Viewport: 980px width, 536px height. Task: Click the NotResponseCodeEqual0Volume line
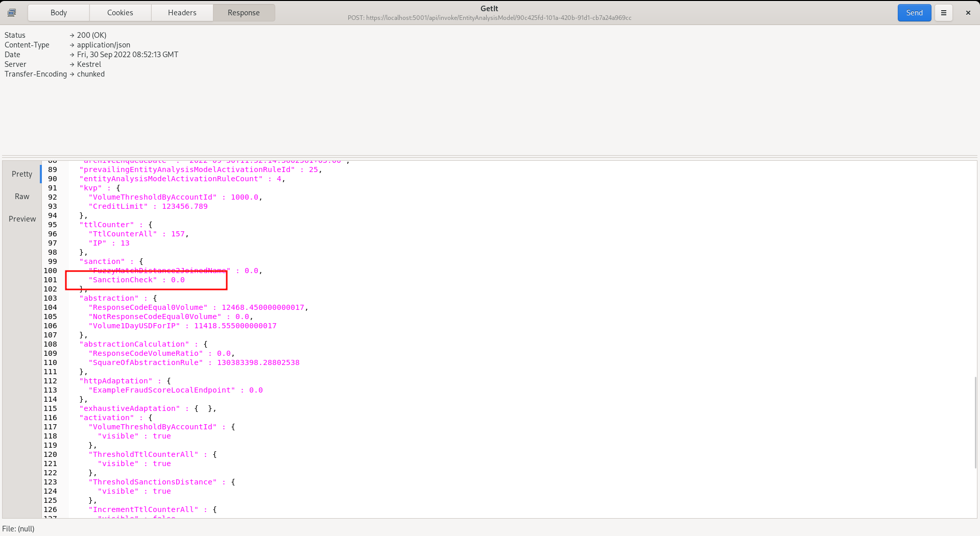point(171,316)
